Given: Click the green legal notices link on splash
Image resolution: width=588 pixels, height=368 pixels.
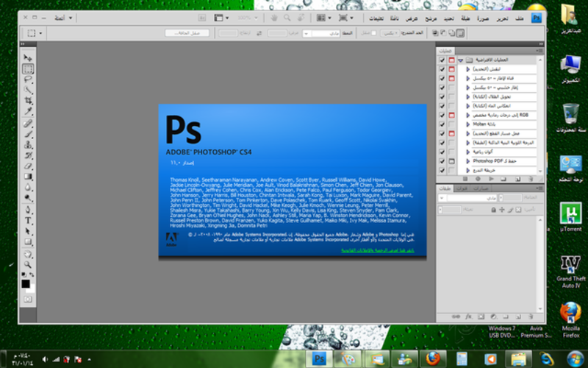Looking at the screenshot, I should coord(377,250).
